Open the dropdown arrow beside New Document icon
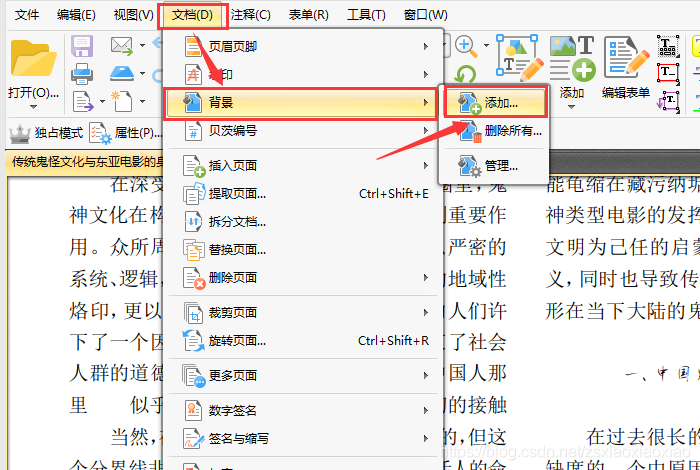This screenshot has width=700, height=470. coord(142,101)
